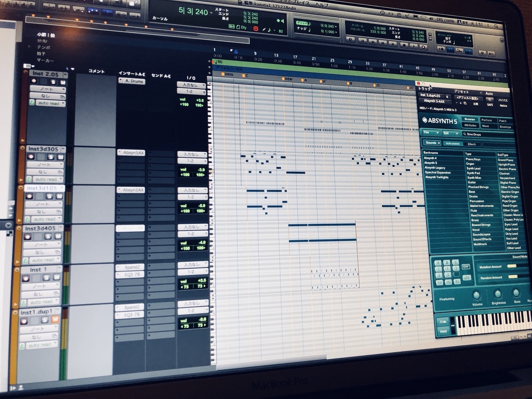This screenshot has height=399, width=532.
Task: Mute the Inst 2.05 track
Action: click(63, 82)
